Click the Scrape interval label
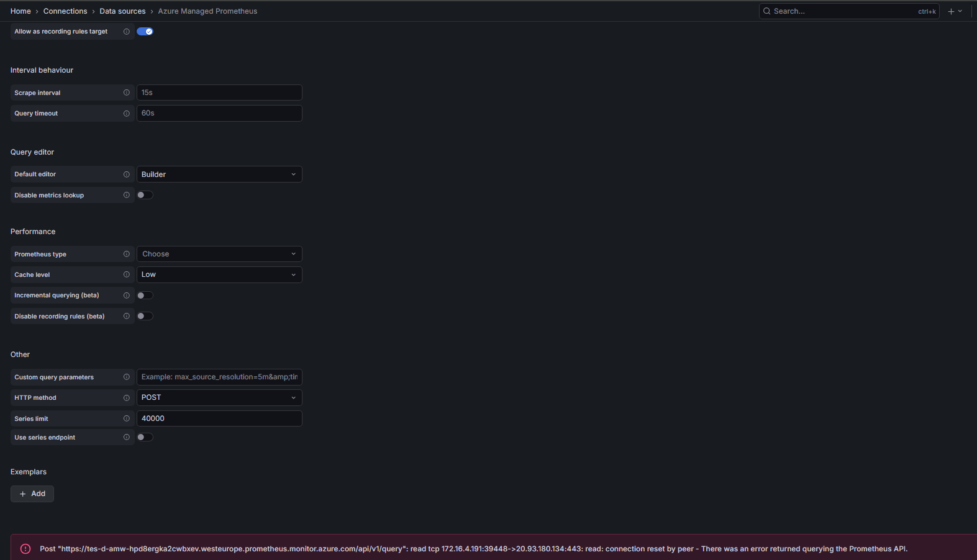Viewport: 977px width, 560px height. [x=37, y=93]
